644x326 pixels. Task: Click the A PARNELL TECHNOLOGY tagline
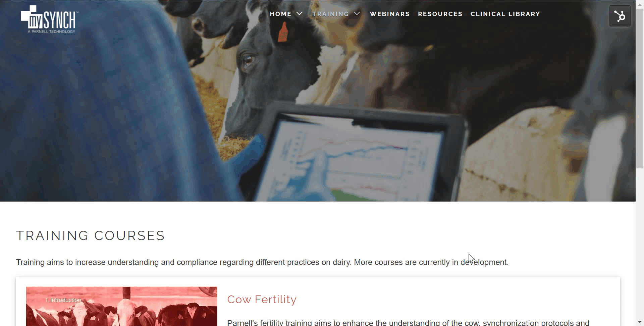(x=51, y=32)
